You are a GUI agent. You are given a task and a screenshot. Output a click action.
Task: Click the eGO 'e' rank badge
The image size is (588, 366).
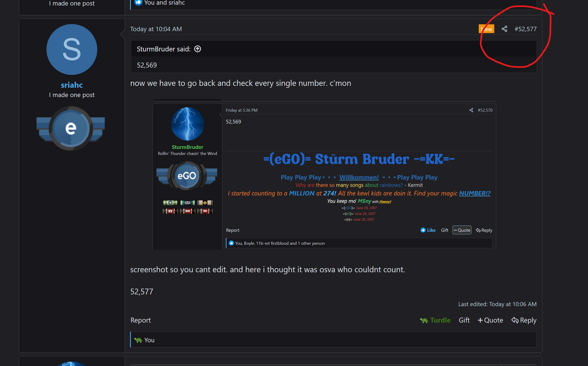71,128
